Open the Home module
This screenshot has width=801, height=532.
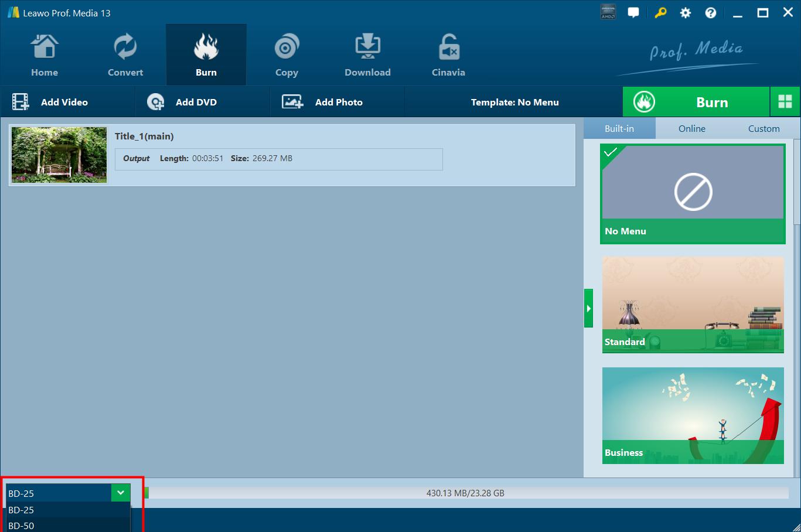click(x=45, y=56)
